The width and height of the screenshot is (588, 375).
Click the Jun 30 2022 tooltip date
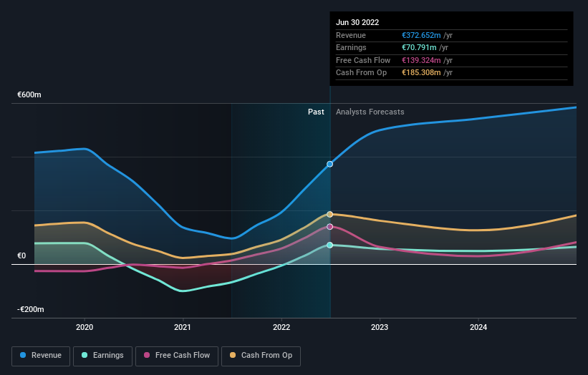point(357,22)
